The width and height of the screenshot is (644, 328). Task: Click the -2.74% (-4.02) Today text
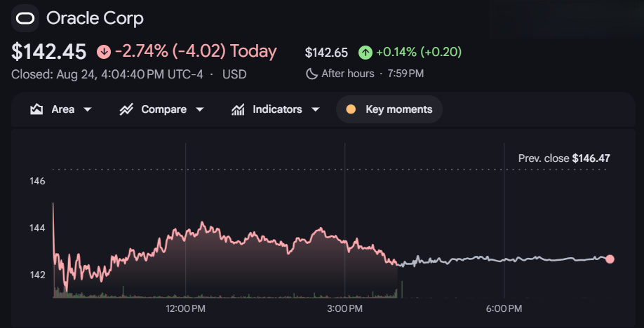click(x=196, y=52)
